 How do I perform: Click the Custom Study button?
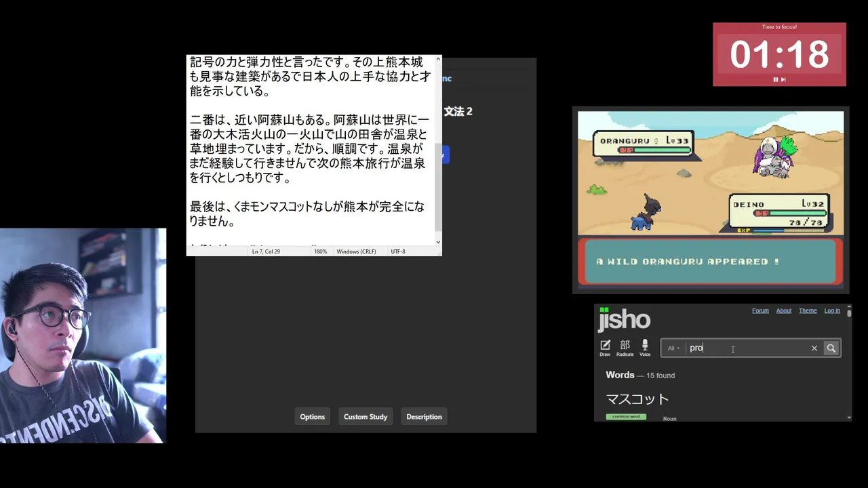366,417
